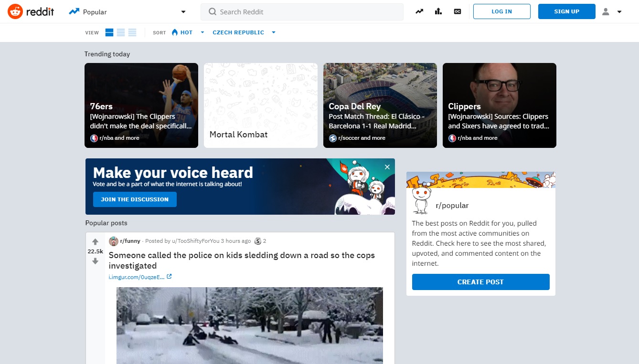This screenshot has width=639, height=364.
Task: Click the r/popular sidebar title
Action: pyautogui.click(x=452, y=206)
